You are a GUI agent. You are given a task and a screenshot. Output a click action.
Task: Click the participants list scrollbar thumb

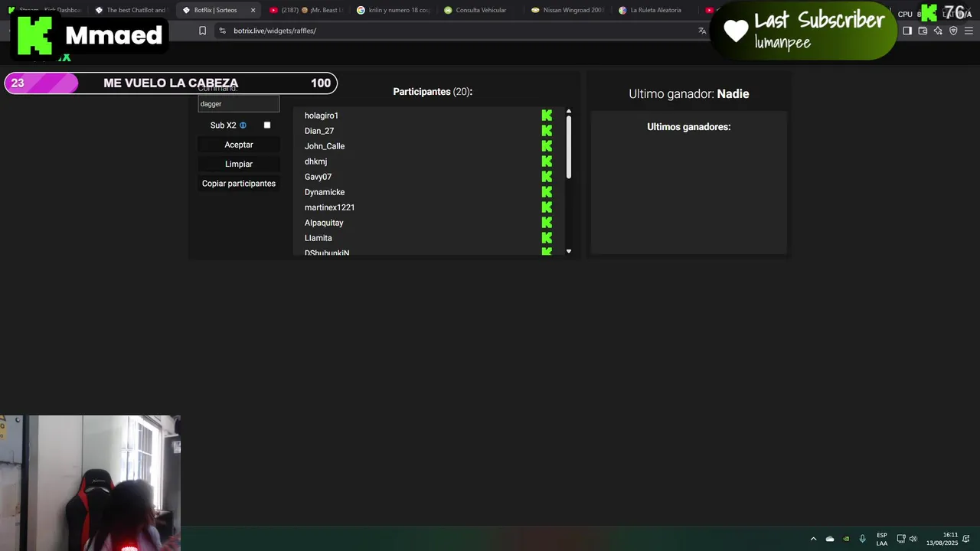coord(569,147)
